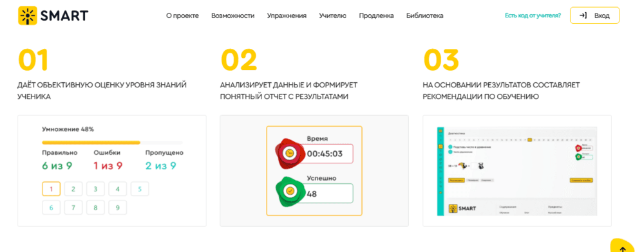Click the login arrow icon in Вход

tap(582, 15)
